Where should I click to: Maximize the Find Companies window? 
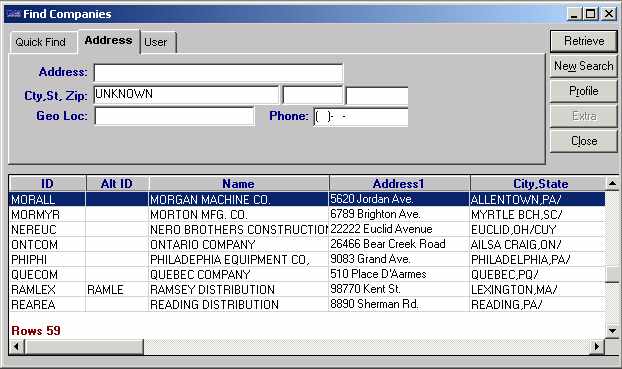coord(591,14)
